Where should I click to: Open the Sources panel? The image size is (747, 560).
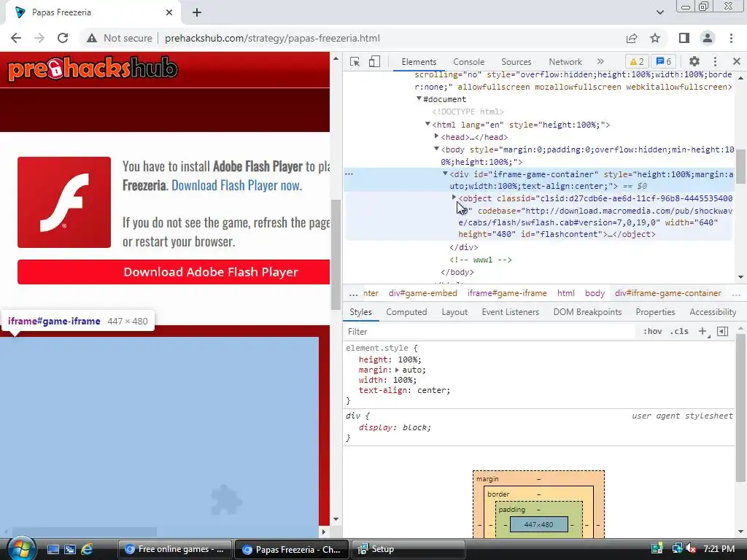pyautogui.click(x=516, y=62)
